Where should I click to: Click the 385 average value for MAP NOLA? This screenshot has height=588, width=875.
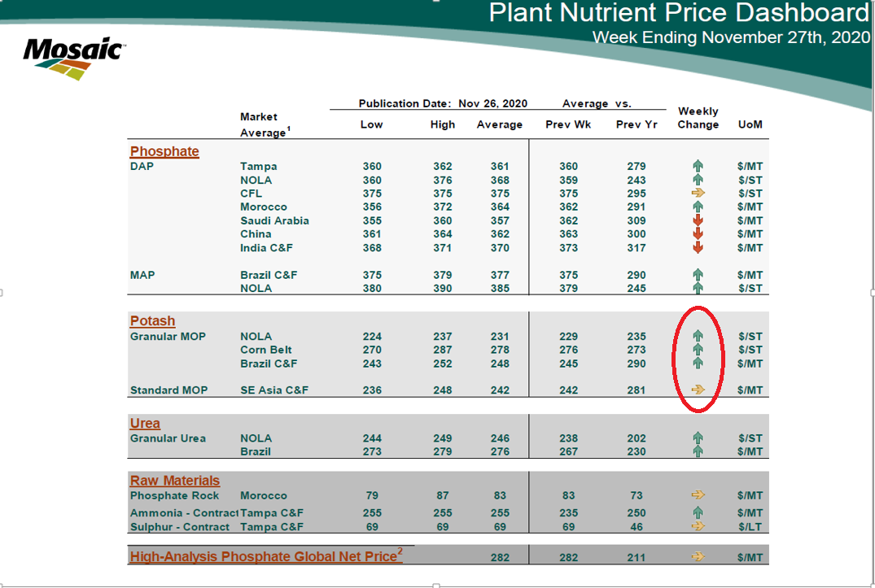(x=500, y=288)
